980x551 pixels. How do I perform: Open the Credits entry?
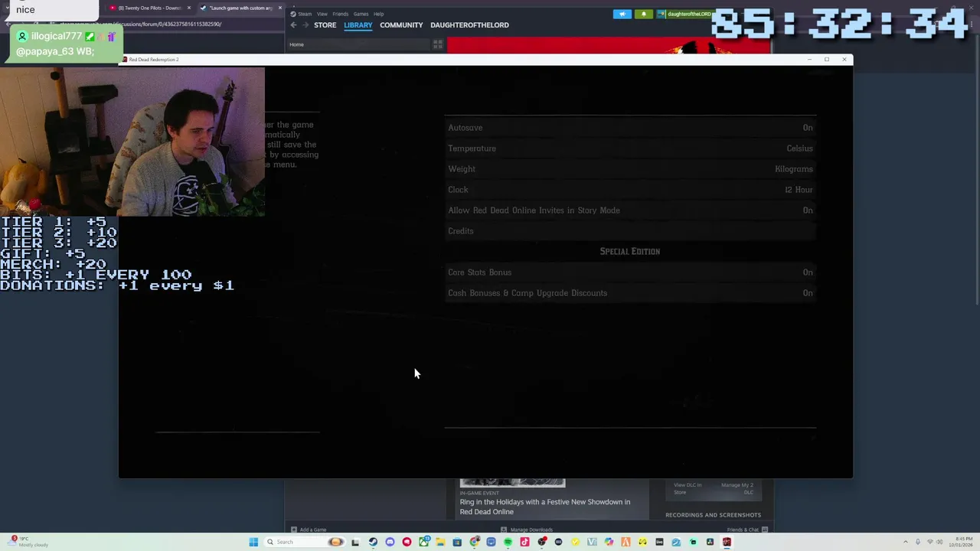(x=630, y=231)
